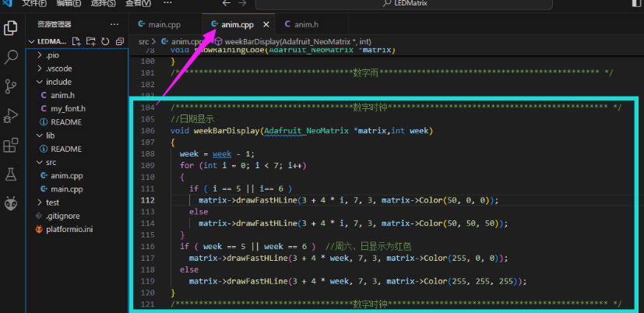This screenshot has width=644, height=313.
Task: Click the Refresh Explorer icon
Action: pyautogui.click(x=105, y=41)
